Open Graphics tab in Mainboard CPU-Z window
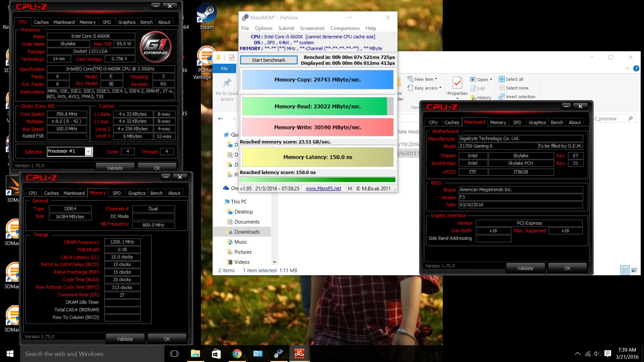 [537, 122]
